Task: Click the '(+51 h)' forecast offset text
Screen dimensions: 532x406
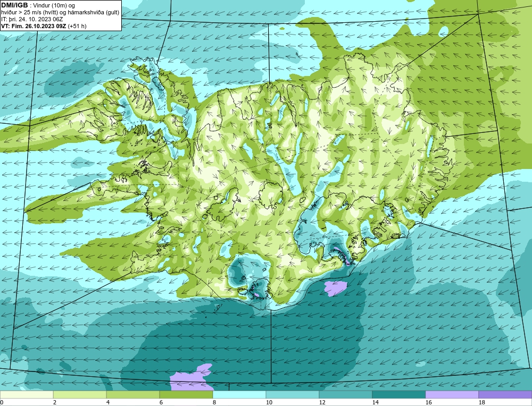Action: [77, 26]
